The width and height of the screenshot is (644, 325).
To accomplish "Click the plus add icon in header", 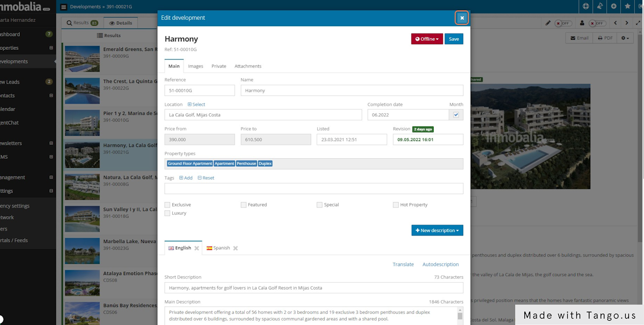I will (614, 6).
